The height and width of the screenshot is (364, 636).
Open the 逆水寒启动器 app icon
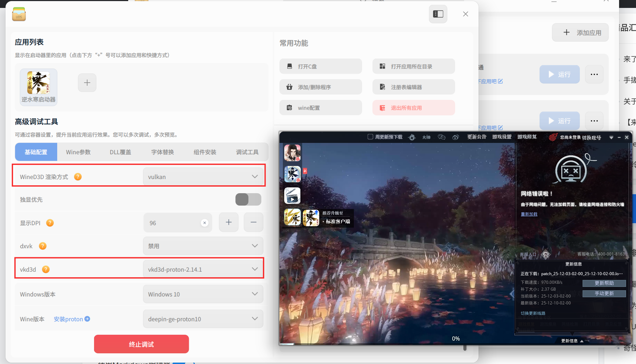point(39,87)
